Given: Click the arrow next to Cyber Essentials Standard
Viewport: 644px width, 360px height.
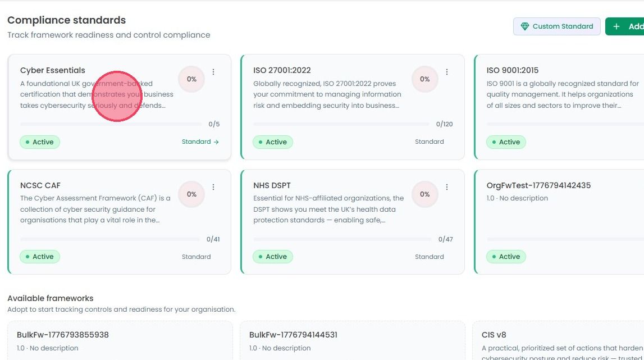Looking at the screenshot, I should (217, 142).
